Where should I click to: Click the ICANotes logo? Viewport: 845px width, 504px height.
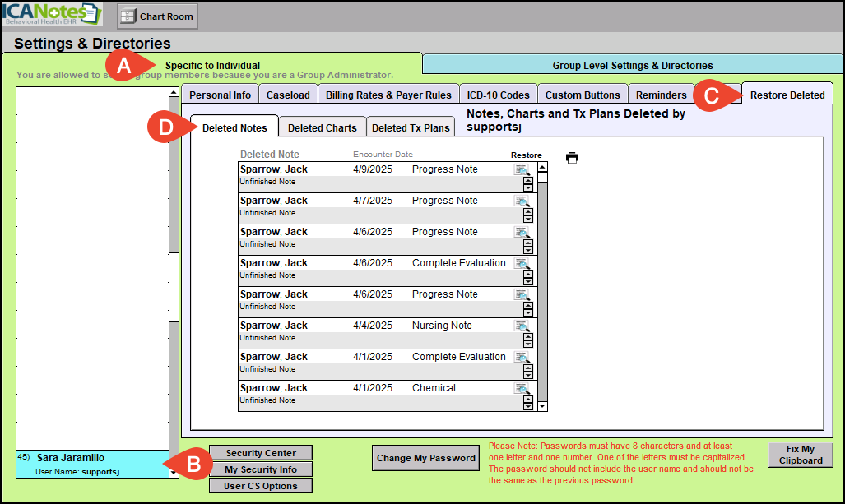51,15
